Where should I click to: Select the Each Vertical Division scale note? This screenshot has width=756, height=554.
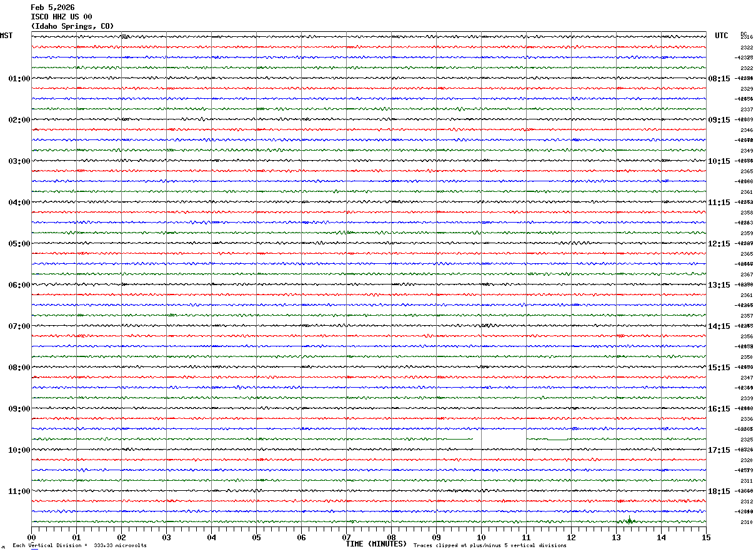point(79,546)
